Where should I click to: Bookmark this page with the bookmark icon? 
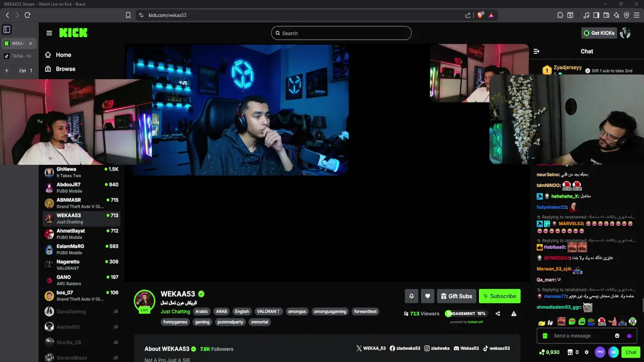[128, 15]
